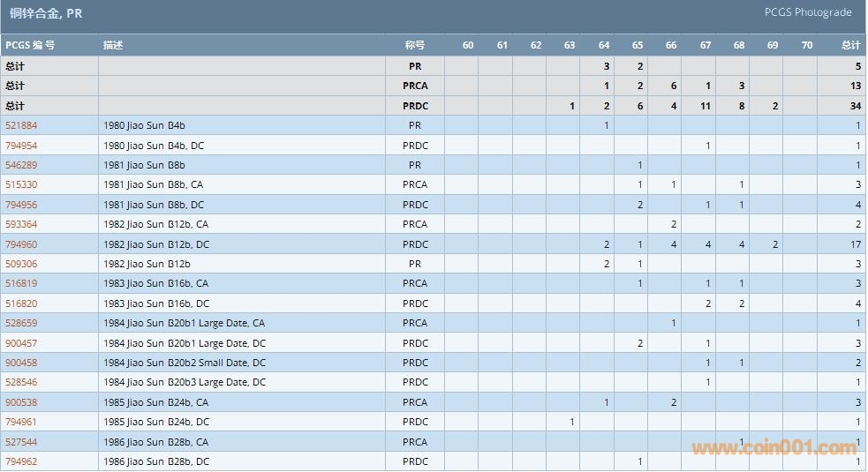Open PCGS entry 794960
This screenshot has height=472, width=868.
click(21, 244)
